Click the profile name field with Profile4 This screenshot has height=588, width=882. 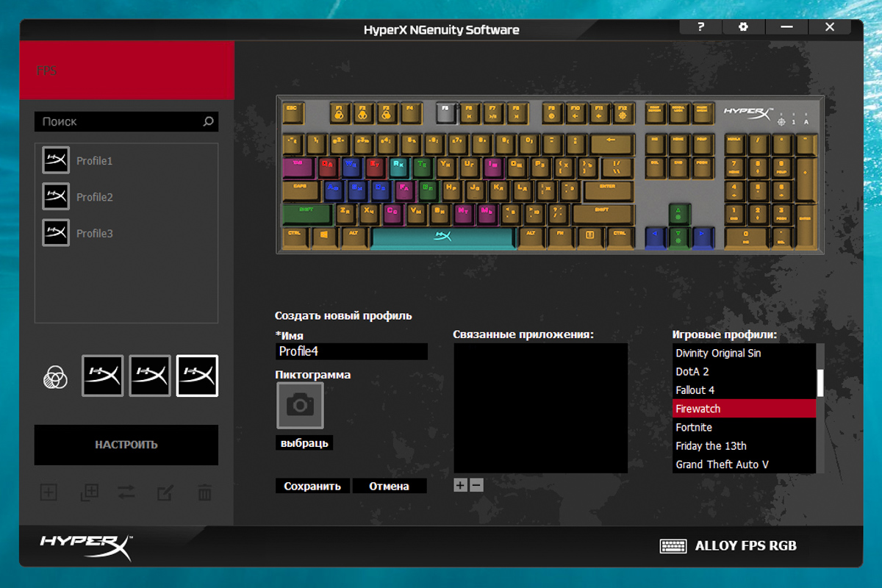click(x=351, y=351)
